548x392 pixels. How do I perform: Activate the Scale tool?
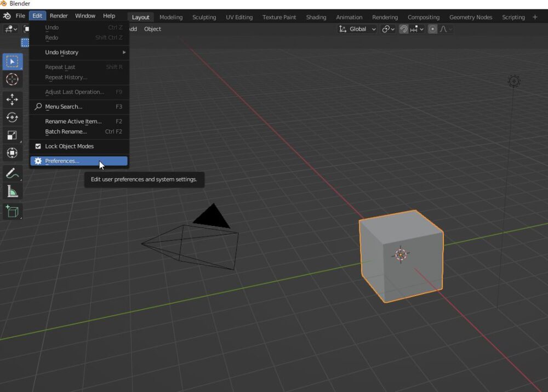[x=13, y=135]
